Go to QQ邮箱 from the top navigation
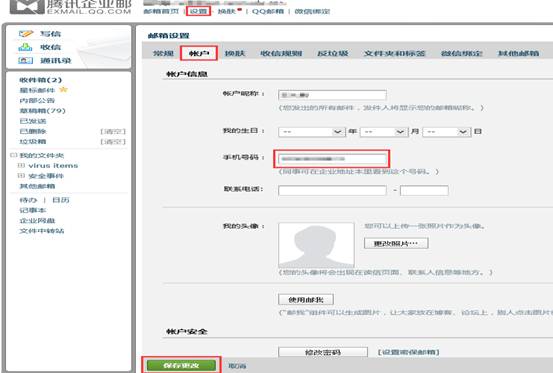This screenshot has width=553, height=373. coord(268,11)
